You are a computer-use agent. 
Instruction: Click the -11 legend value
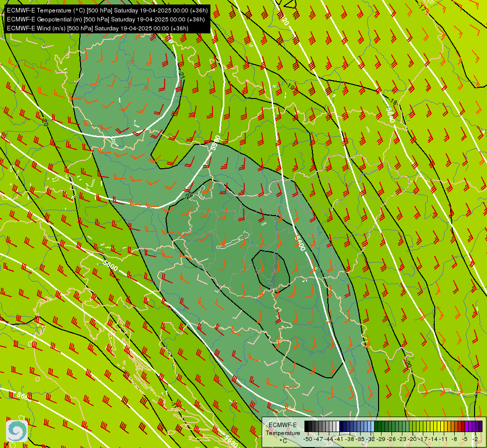(444, 439)
